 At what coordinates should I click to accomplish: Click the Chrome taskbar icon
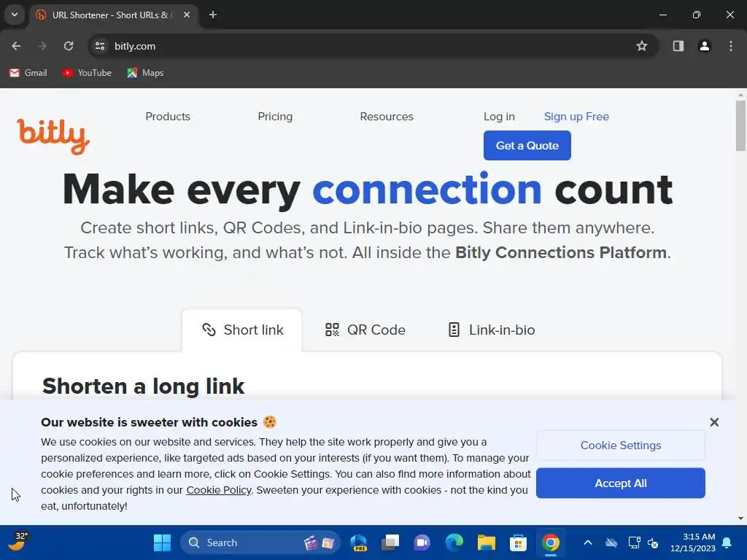pos(550,542)
